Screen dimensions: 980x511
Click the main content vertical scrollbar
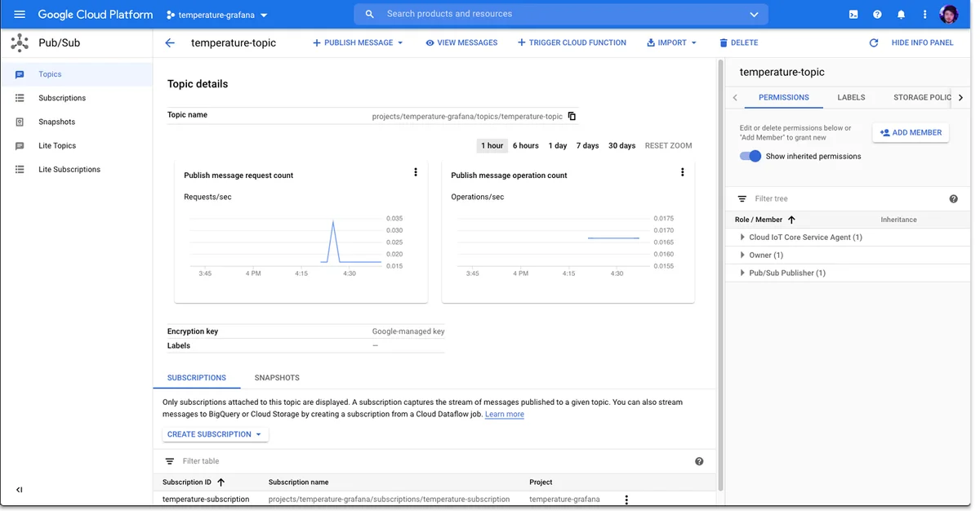click(720, 273)
